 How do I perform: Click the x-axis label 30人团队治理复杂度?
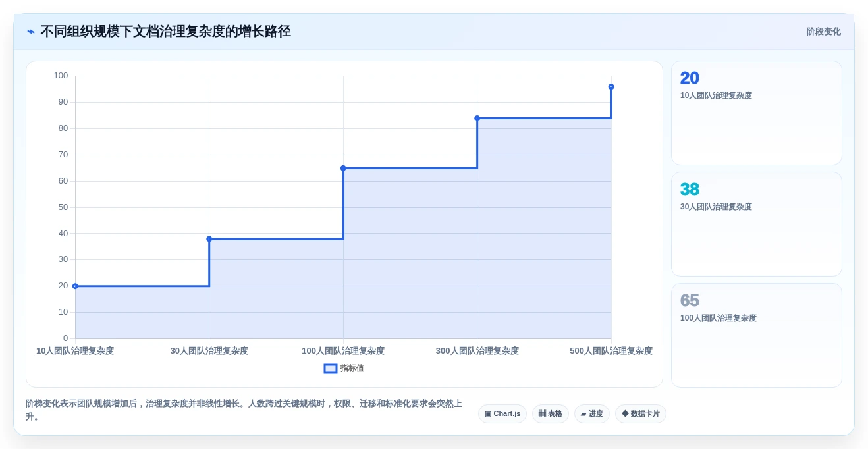click(x=209, y=351)
